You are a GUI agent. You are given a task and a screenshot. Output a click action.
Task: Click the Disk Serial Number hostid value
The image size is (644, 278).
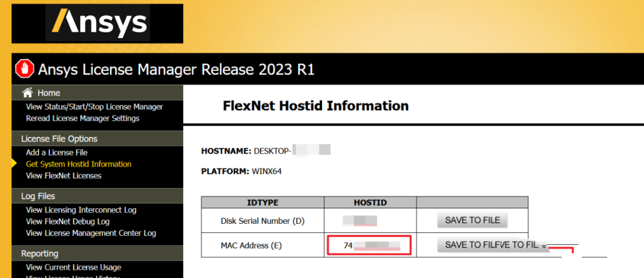360,221
